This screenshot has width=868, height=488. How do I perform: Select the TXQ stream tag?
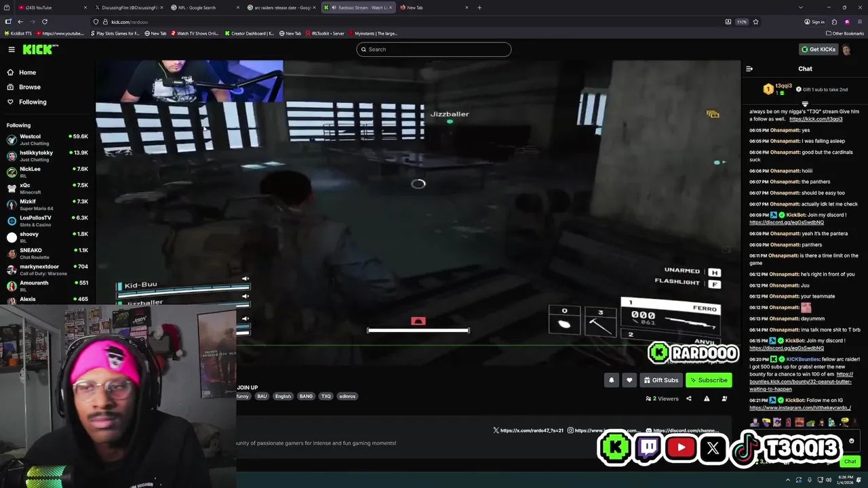click(x=326, y=396)
